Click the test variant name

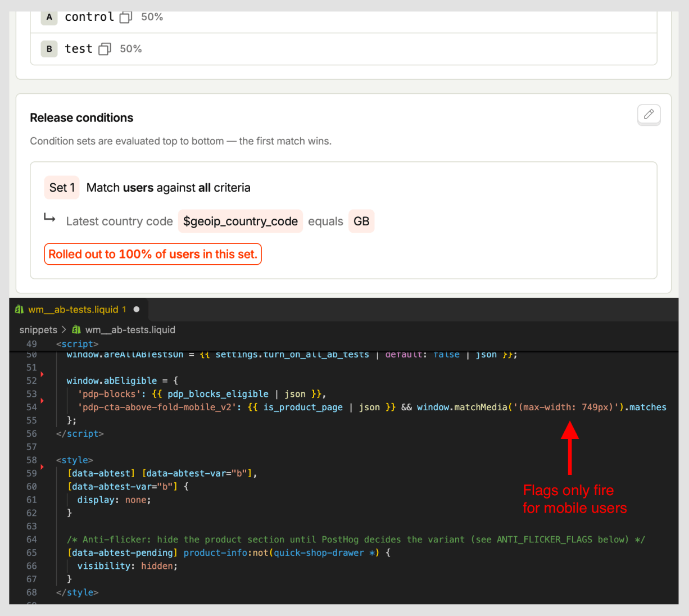(x=79, y=49)
